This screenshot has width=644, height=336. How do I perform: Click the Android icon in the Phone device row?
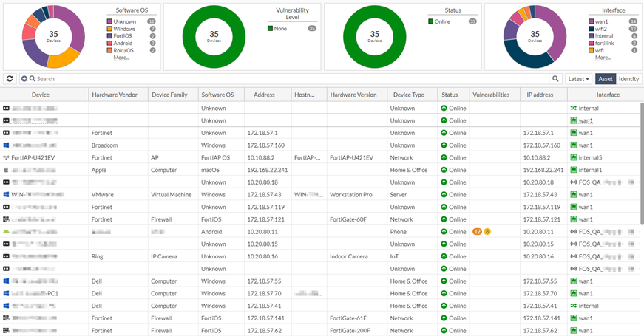coord(6,231)
